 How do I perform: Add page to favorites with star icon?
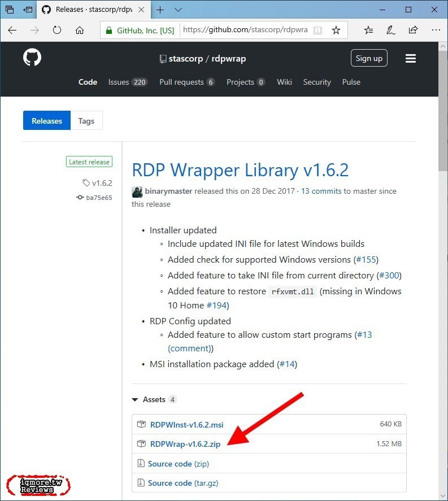point(336,30)
